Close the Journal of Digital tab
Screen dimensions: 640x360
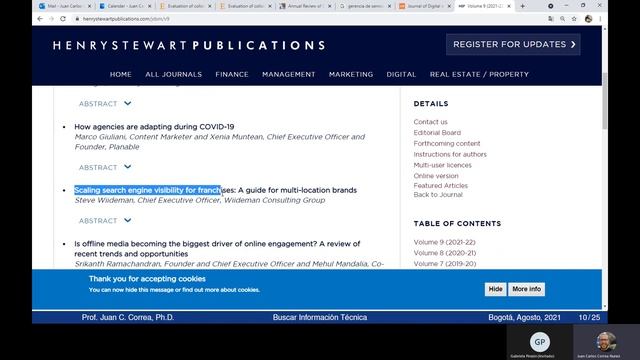point(449,6)
